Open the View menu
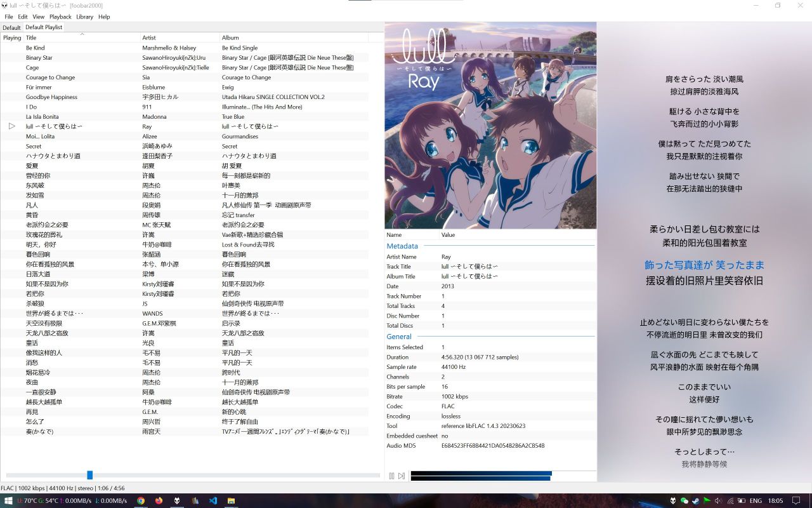812x508 pixels. [39, 17]
